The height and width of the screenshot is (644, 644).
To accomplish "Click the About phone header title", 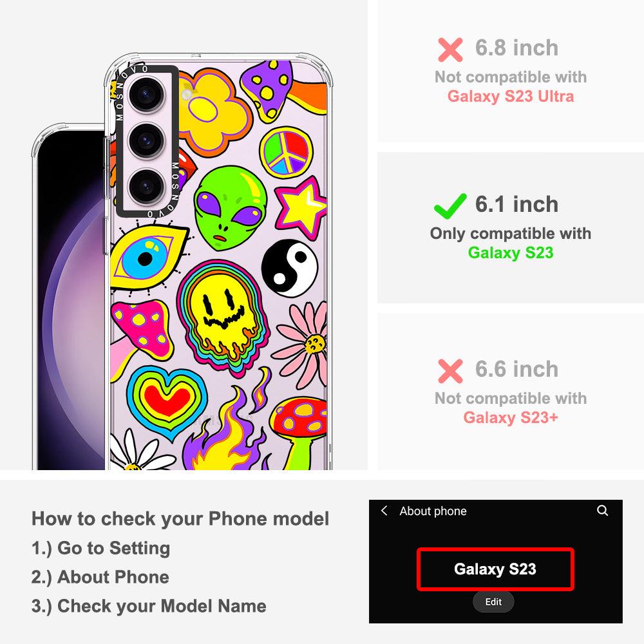I will (433, 511).
